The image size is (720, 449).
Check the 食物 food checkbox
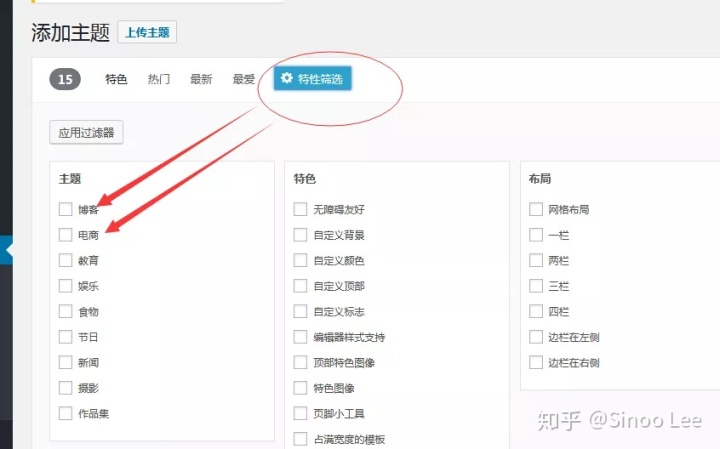pos(65,311)
